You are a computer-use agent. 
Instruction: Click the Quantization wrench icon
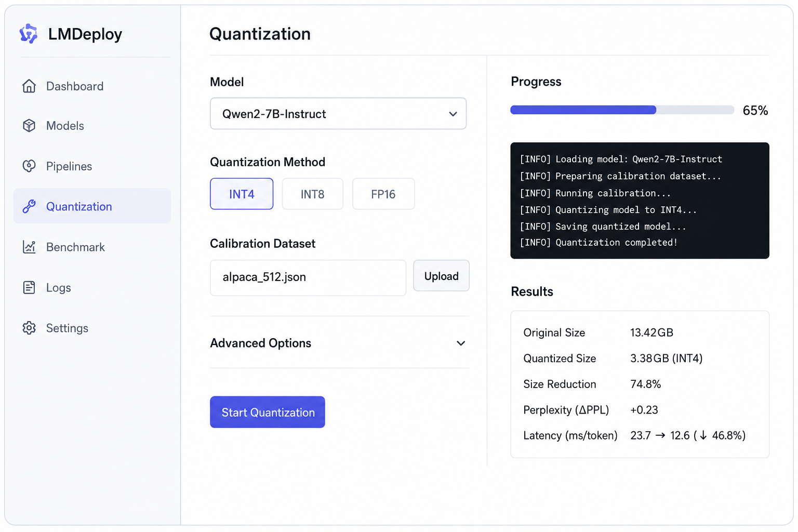(29, 206)
